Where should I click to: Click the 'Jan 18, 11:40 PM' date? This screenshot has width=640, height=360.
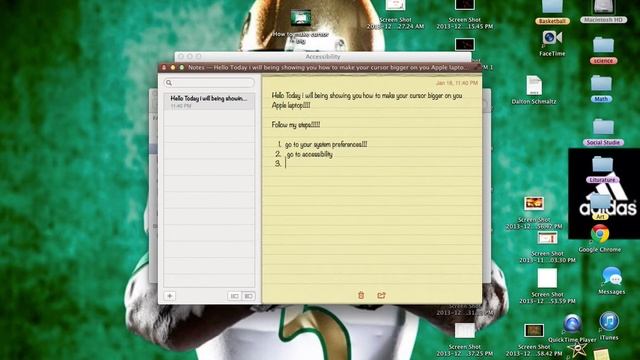pos(457,83)
